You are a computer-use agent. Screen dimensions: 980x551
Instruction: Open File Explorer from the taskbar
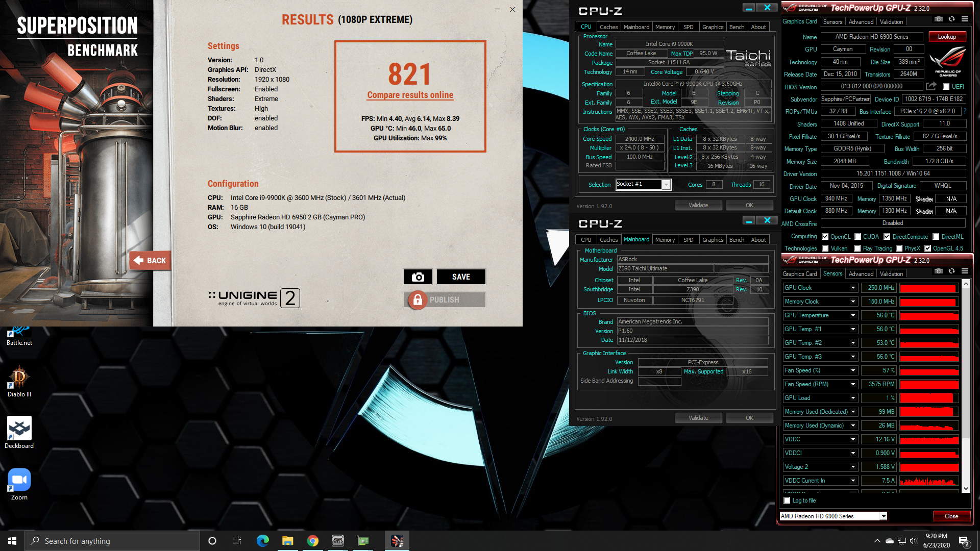pos(288,541)
